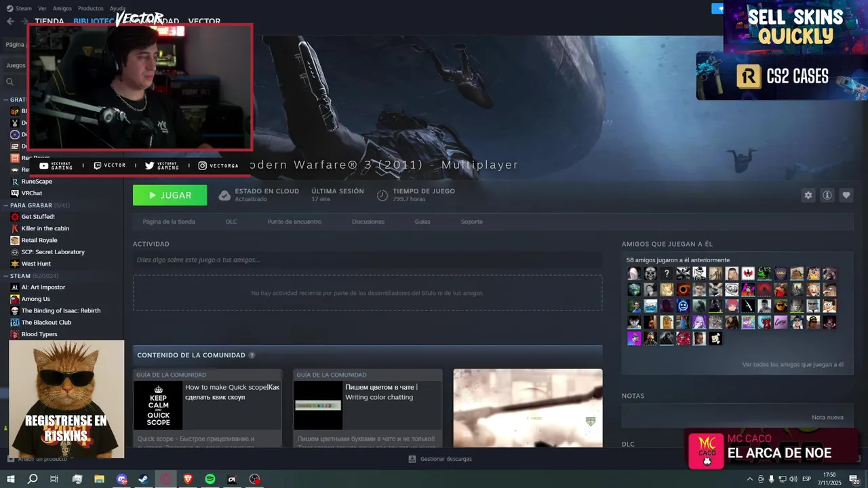The height and width of the screenshot is (488, 868).
Task: Open the Ver menu
Action: pos(42,9)
